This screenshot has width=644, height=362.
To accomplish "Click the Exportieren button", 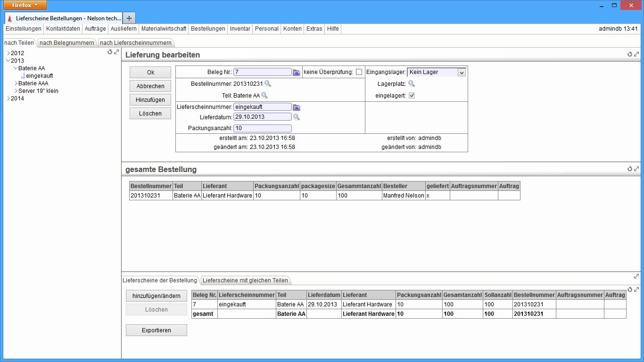I will click(x=156, y=330).
